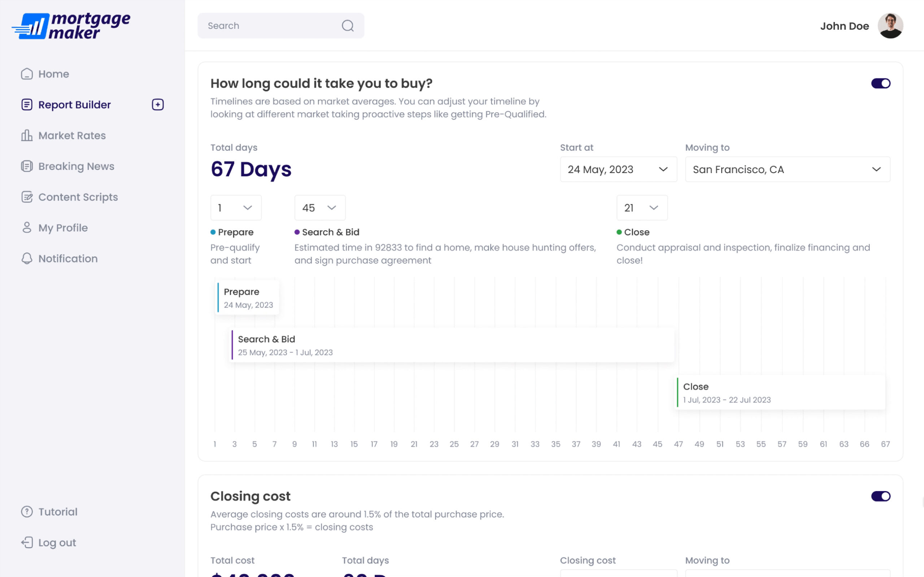Toggle off the buying timeline section switch
The width and height of the screenshot is (924, 577).
click(x=880, y=83)
